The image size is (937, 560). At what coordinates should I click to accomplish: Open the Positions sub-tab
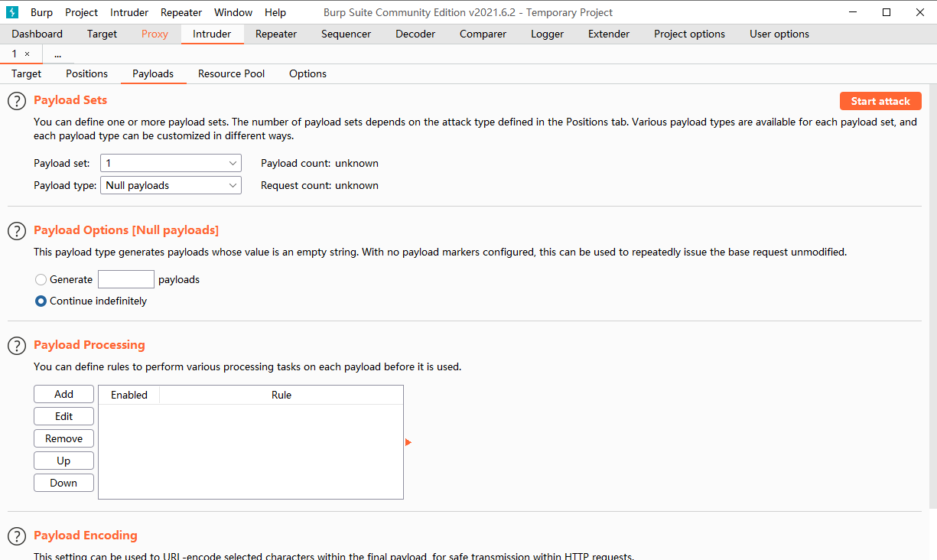click(86, 73)
